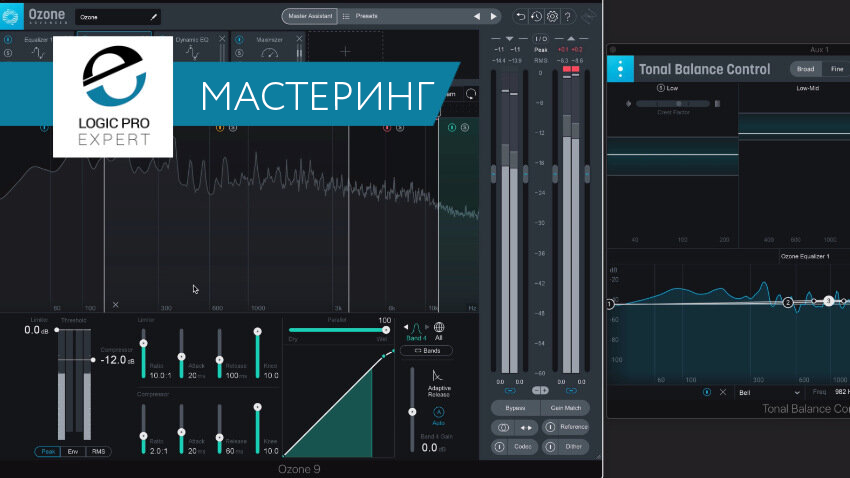Click the output meter up triangle
The image size is (850, 478).
[571, 38]
